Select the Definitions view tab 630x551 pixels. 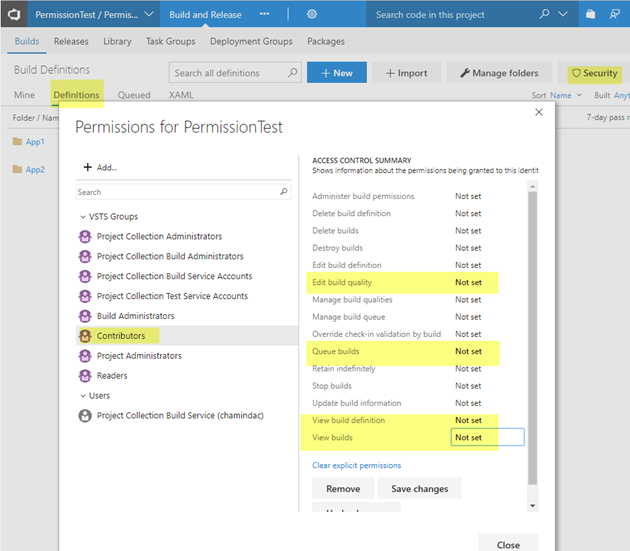tap(76, 95)
